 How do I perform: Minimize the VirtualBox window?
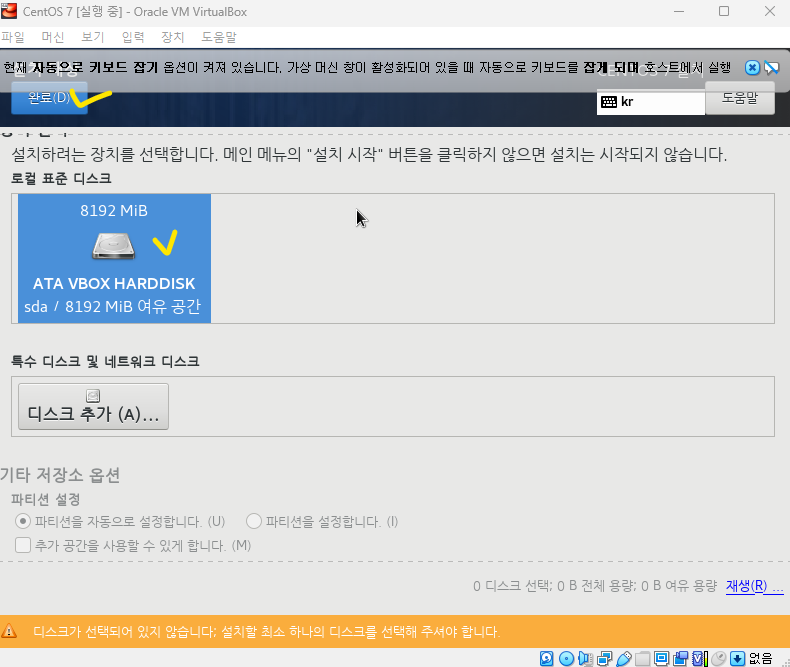[x=679, y=11]
